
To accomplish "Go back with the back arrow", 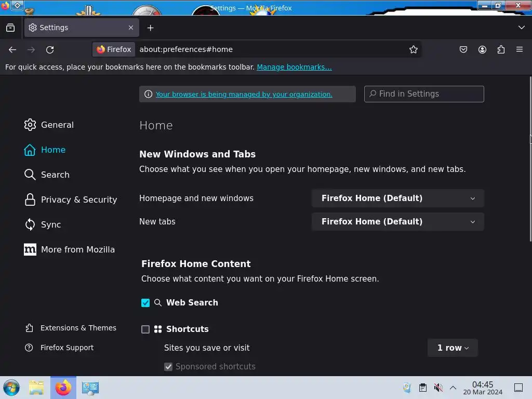I will tap(12, 50).
